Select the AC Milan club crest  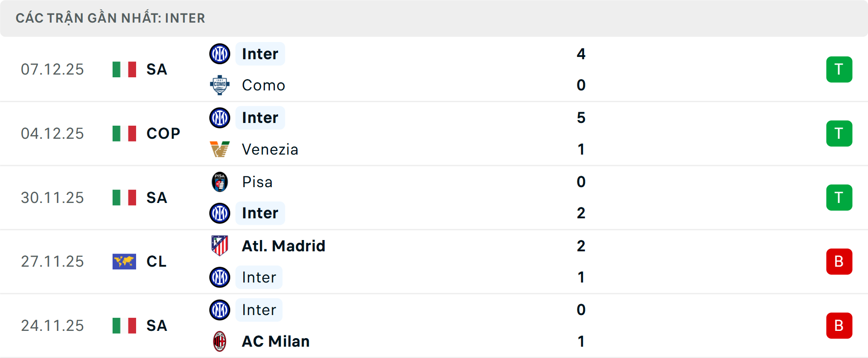(x=220, y=342)
